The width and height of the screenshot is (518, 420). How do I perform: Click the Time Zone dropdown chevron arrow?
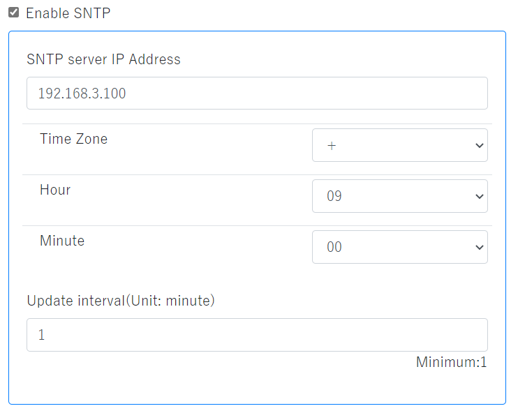tap(479, 145)
